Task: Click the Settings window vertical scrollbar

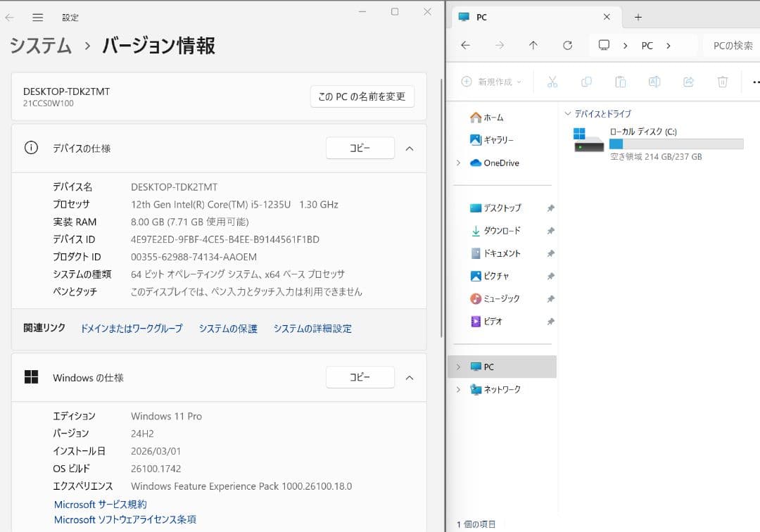Action: pos(441,208)
